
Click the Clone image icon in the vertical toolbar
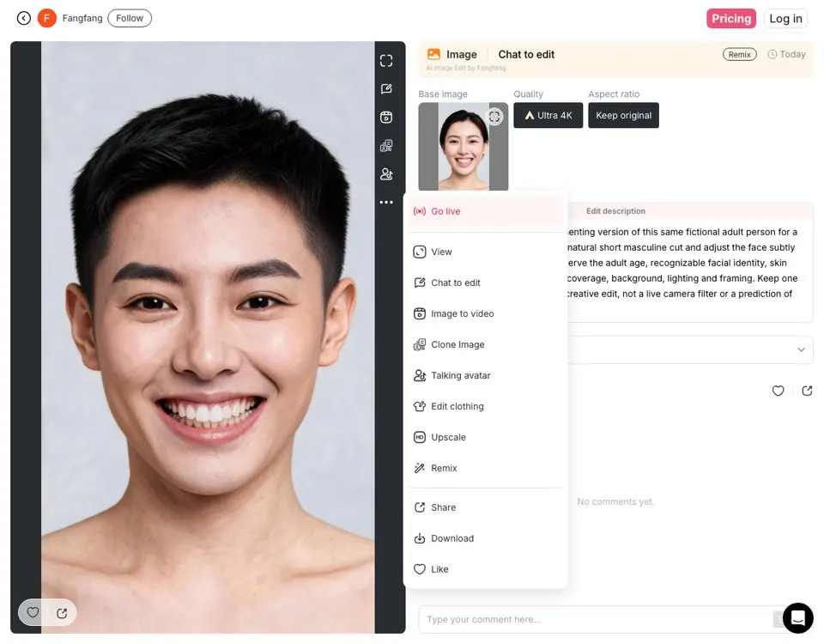386,146
